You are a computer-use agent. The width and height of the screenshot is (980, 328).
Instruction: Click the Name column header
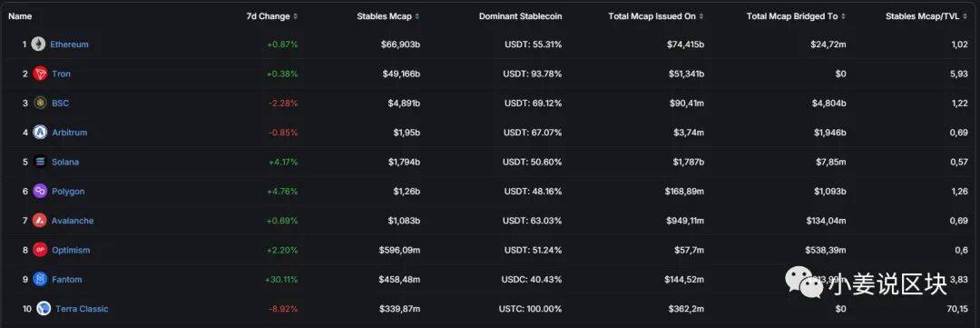pos(20,16)
